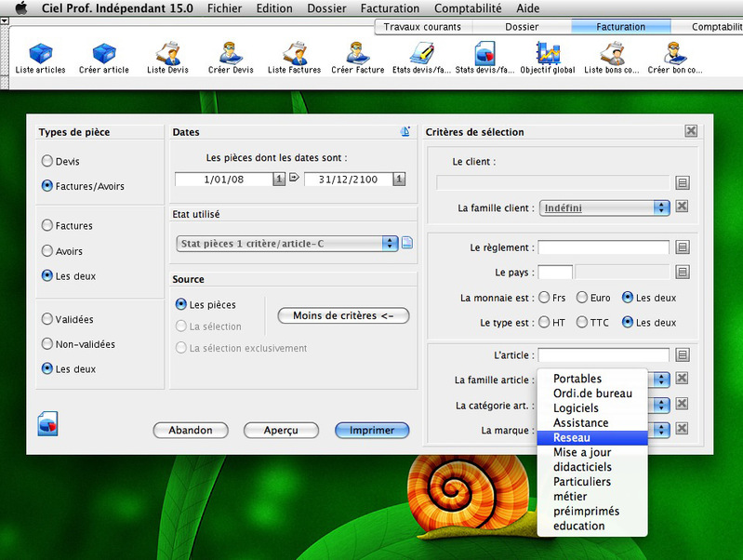This screenshot has height=560, width=743.
Task: Click into the Le règlement input field
Action: pyautogui.click(x=604, y=247)
